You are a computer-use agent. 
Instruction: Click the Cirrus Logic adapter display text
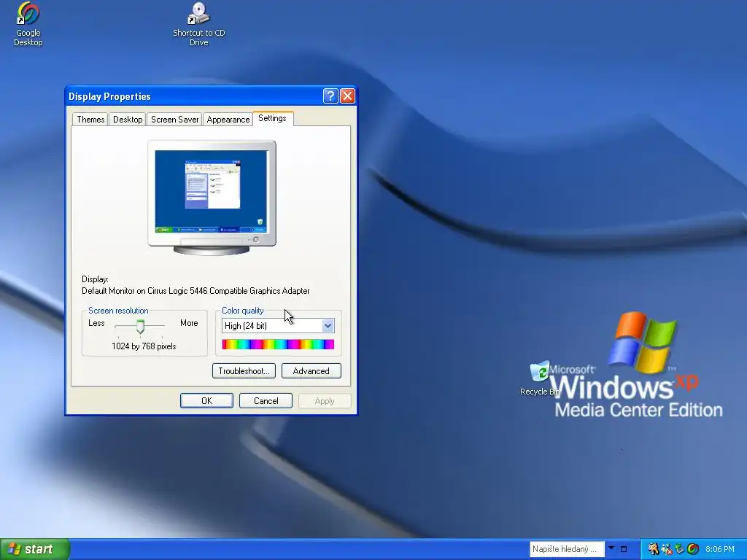point(196,291)
